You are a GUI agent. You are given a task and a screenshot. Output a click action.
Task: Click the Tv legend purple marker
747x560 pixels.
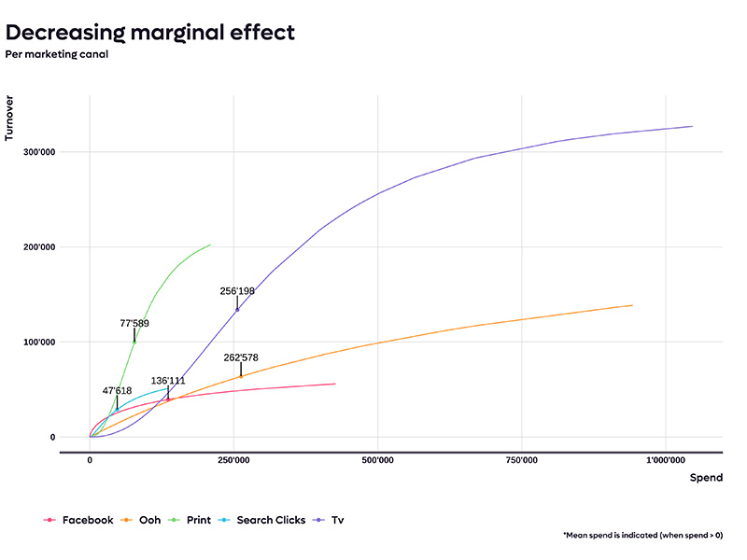(x=318, y=520)
